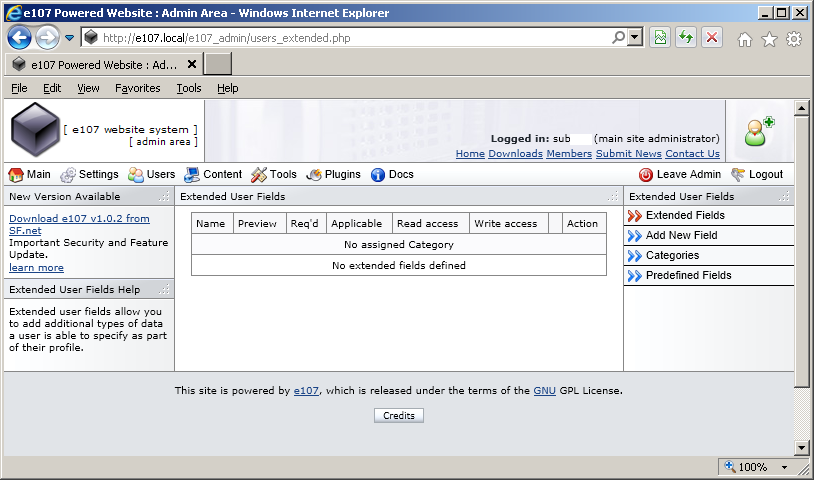Select Add New Field in sidebar
This screenshot has height=480, width=814.
(681, 235)
